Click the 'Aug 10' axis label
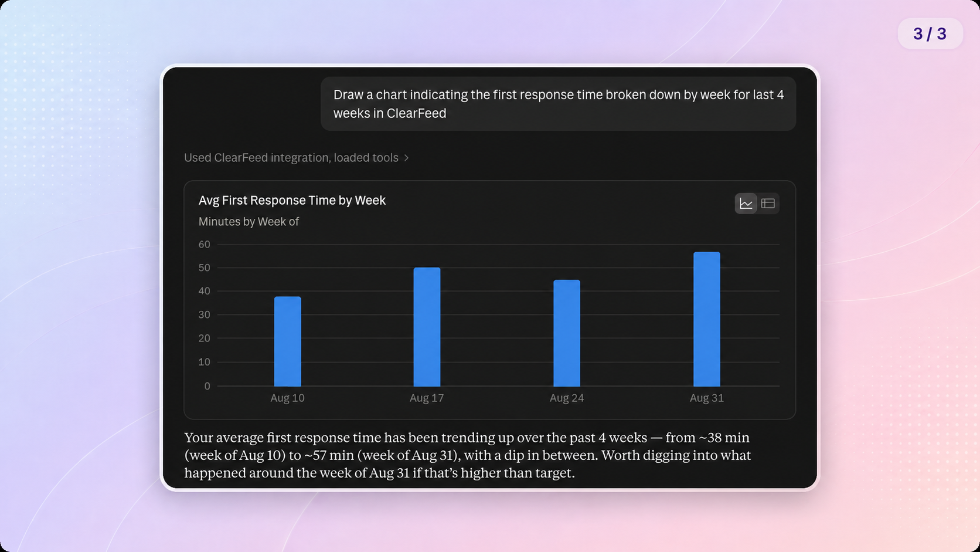Screen dimensions: 980x552 (x=287, y=398)
